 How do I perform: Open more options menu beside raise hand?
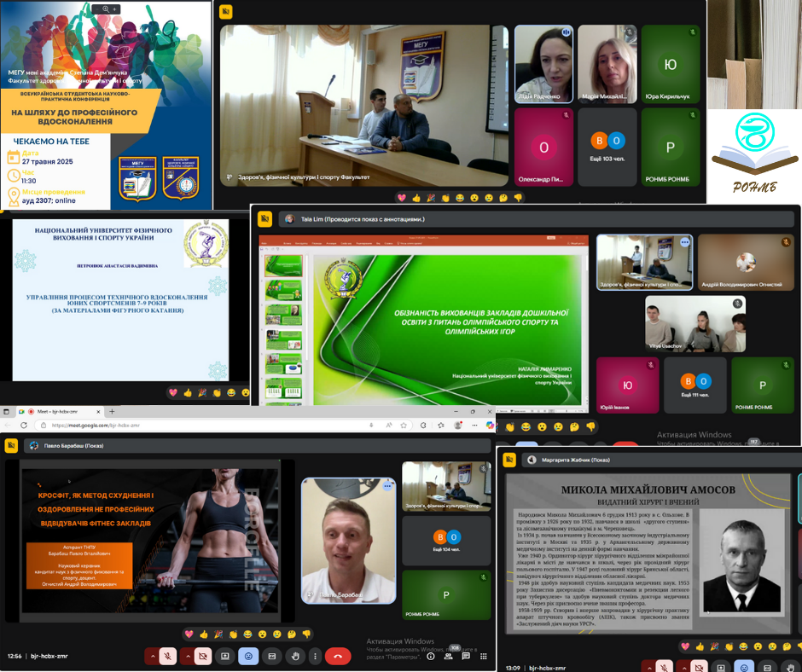[x=315, y=656]
